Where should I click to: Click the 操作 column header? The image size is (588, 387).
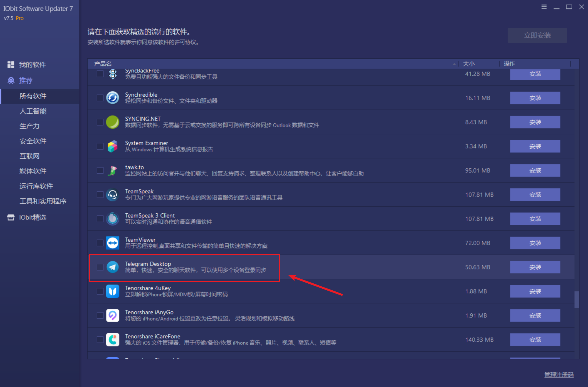point(535,64)
